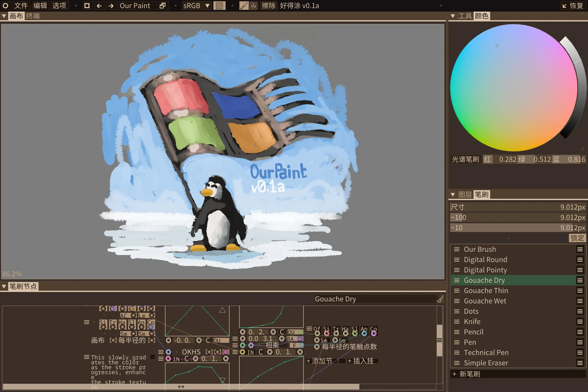
Task: Click the forward arrow redo icon
Action: pos(111,5)
